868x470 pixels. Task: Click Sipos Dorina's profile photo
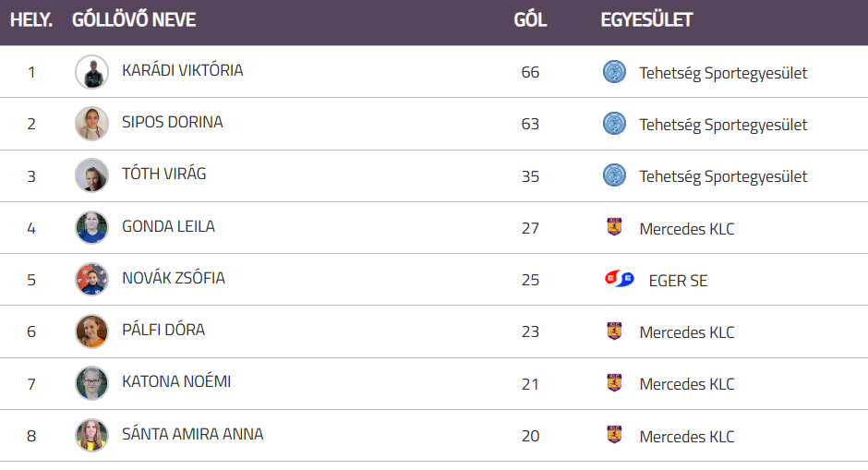tap(92, 124)
